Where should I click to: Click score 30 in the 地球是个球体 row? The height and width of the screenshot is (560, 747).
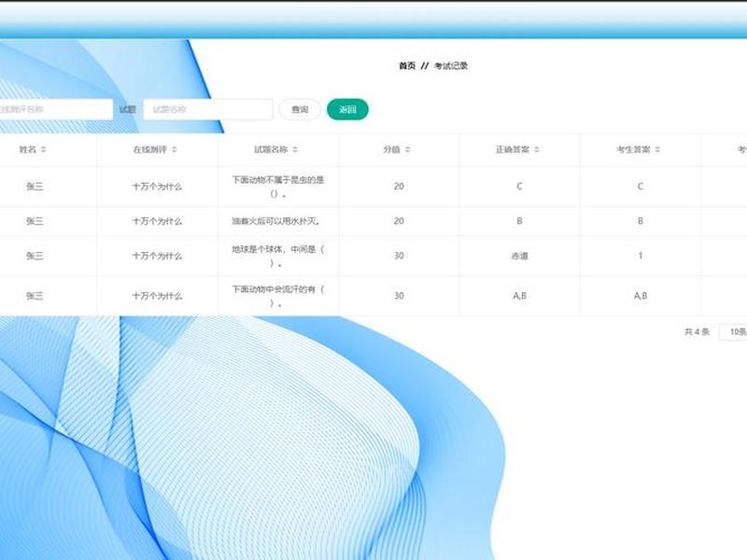pyautogui.click(x=399, y=256)
